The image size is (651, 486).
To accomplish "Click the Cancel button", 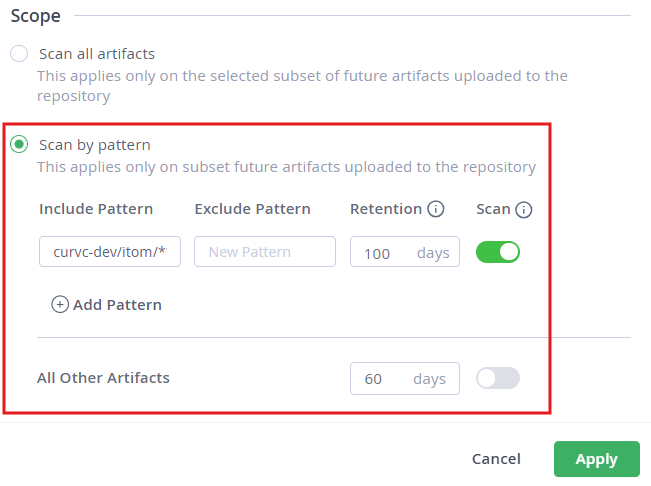I will coord(496,459).
